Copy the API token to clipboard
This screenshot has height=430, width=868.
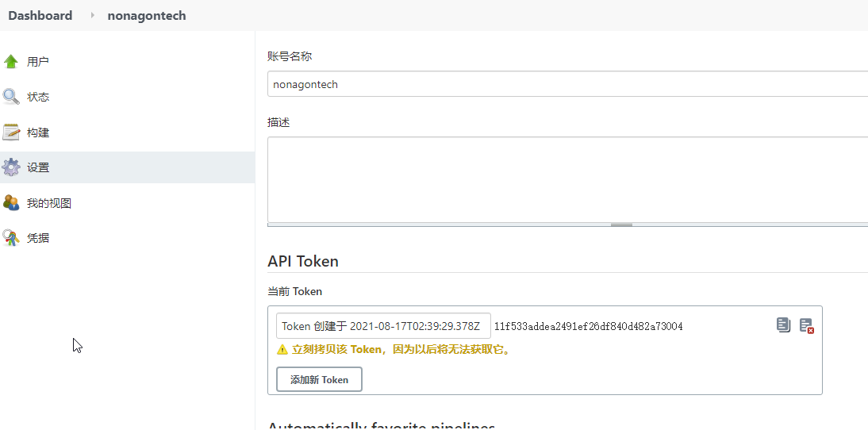coord(783,325)
